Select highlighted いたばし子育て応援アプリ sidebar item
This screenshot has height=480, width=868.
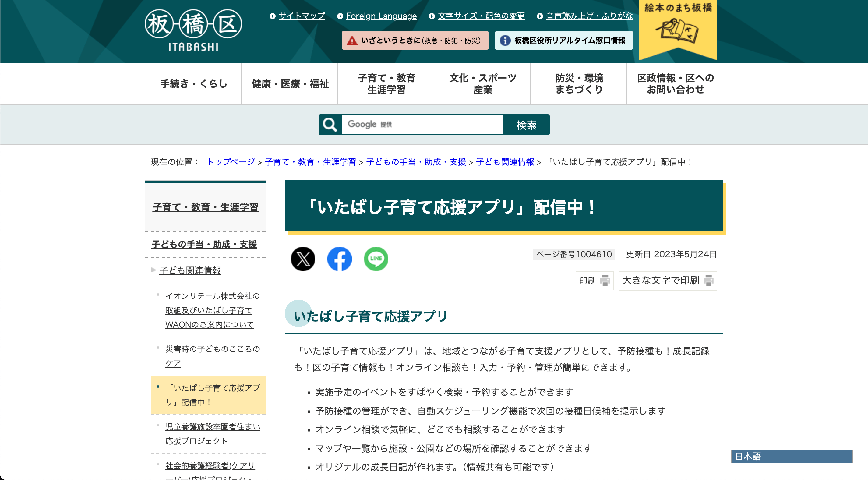[x=209, y=395]
